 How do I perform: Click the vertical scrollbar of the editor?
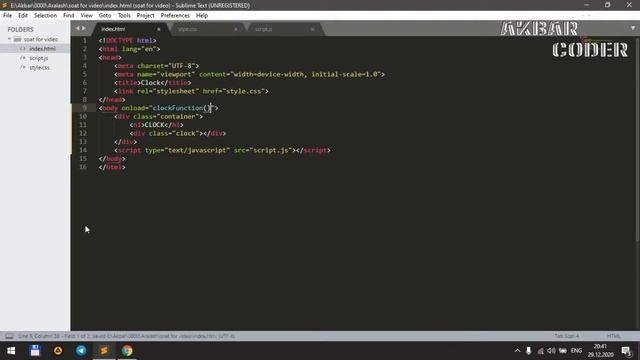click(638, 139)
